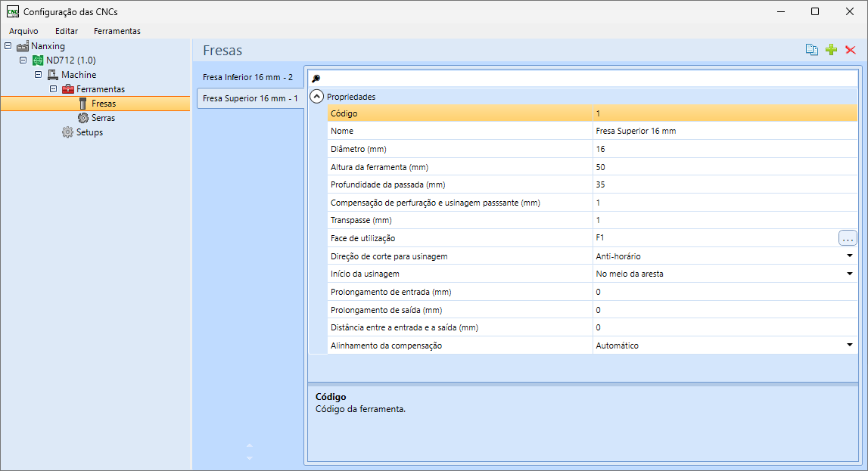Click the red toolbox Ferramentas icon
This screenshot has height=471, width=868.
[x=67, y=89]
